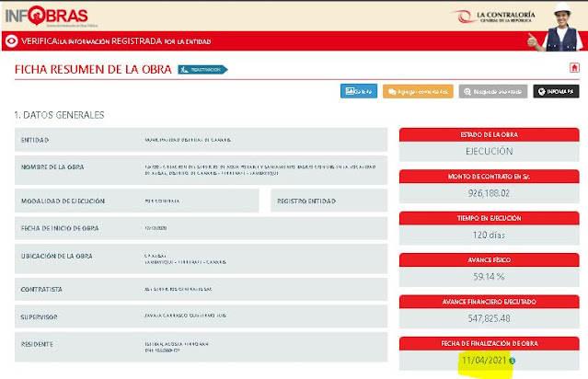Image resolution: width=588 pixels, height=379 pixels.
Task: Select the Por Contrata value
Action: pos(162,201)
